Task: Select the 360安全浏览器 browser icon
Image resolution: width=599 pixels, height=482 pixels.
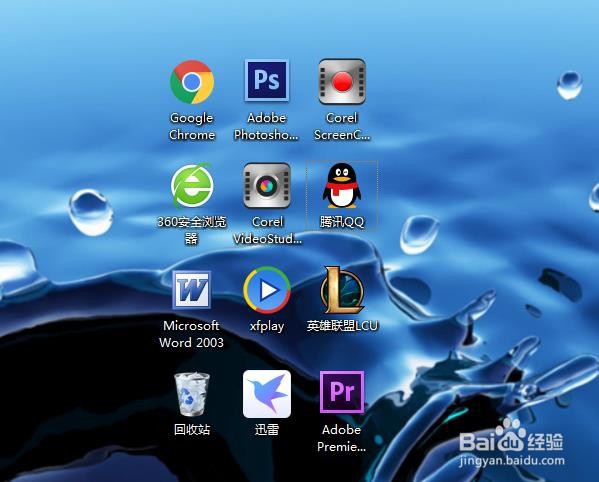Action: 192,186
